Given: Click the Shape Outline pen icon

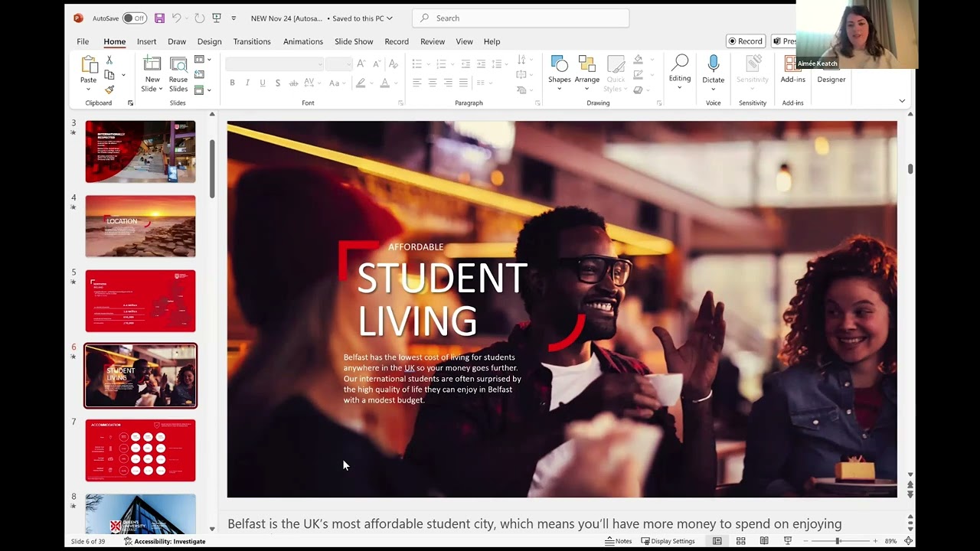Looking at the screenshot, I should [638, 75].
